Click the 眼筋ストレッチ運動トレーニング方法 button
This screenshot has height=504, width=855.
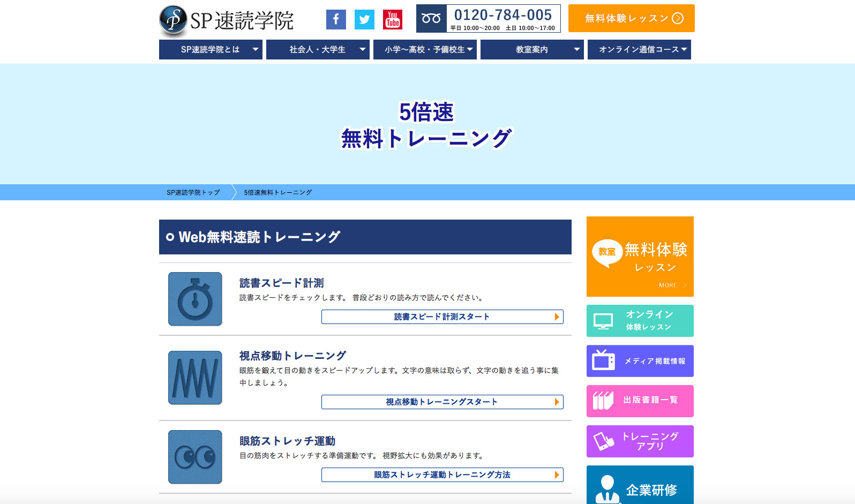(x=442, y=475)
